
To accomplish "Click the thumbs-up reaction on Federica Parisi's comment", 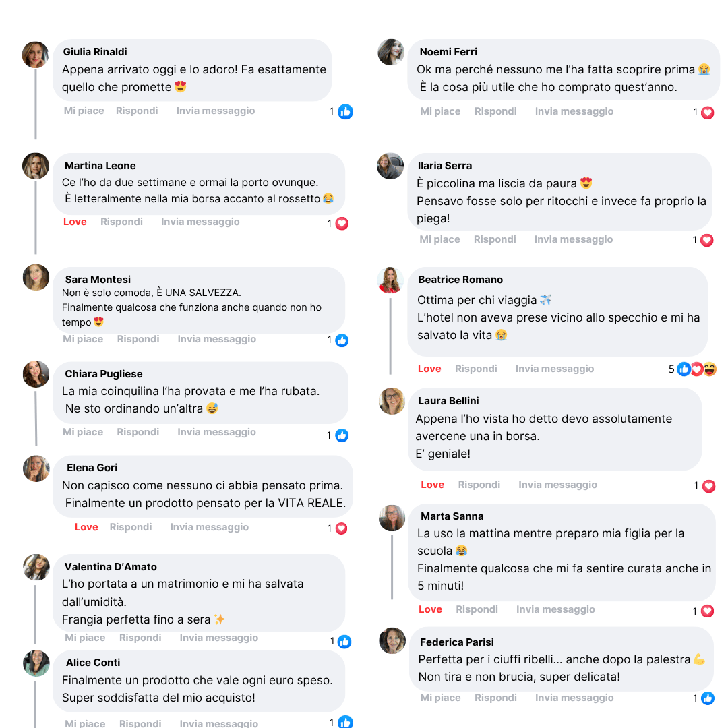I will coord(707,698).
